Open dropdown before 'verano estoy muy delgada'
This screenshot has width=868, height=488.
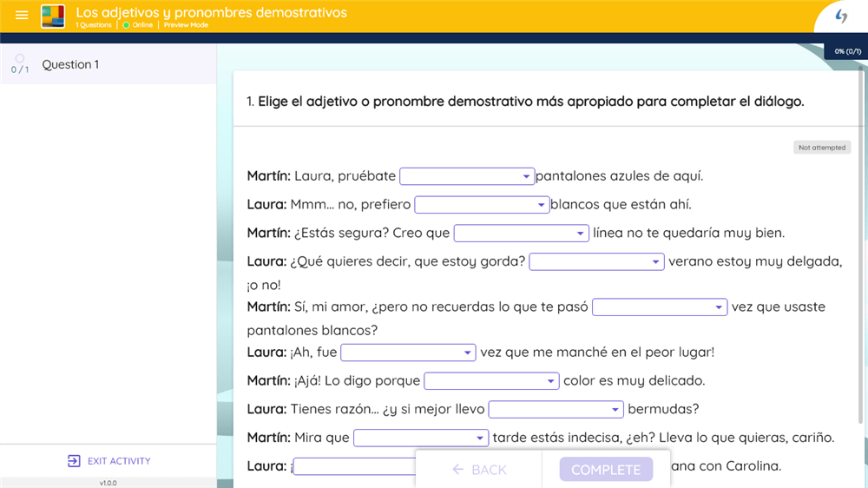pos(596,261)
